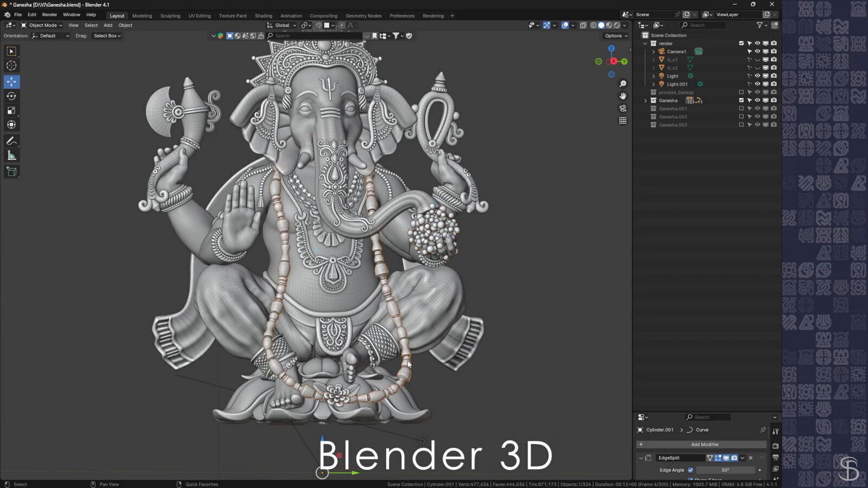Select the Transform tool

point(11,125)
